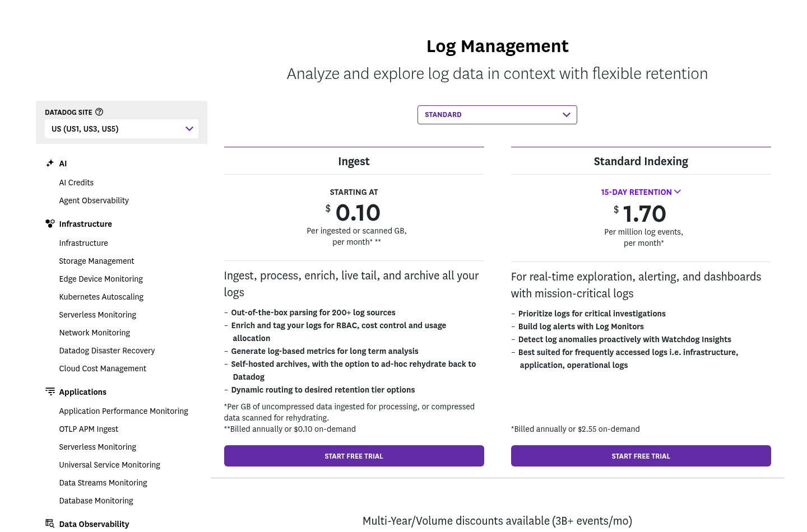
Task: Start free trial for Ingest plan
Action: tap(354, 456)
